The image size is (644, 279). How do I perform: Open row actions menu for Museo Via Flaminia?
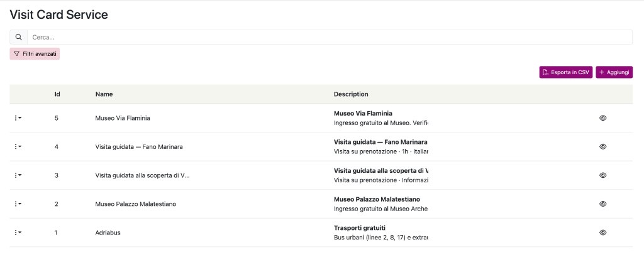[x=18, y=118]
